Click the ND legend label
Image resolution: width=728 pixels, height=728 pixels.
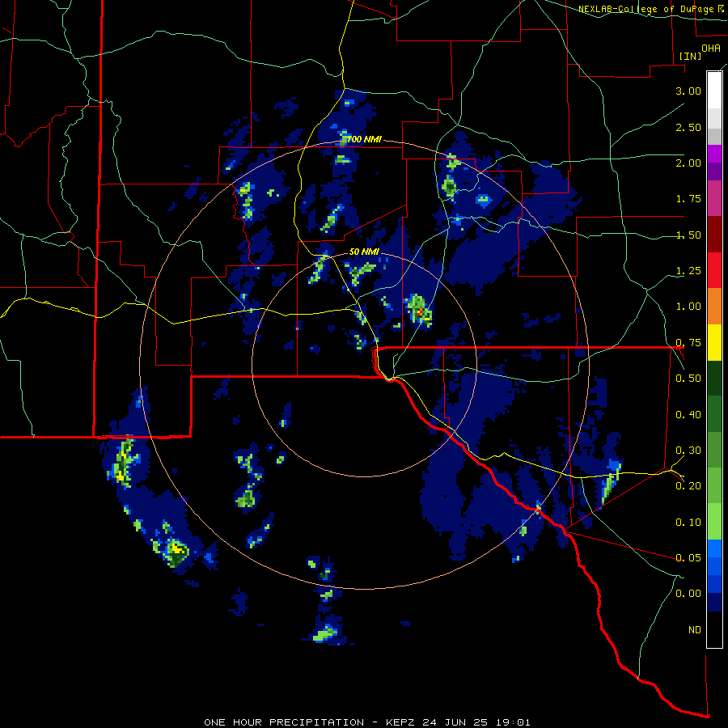point(695,629)
